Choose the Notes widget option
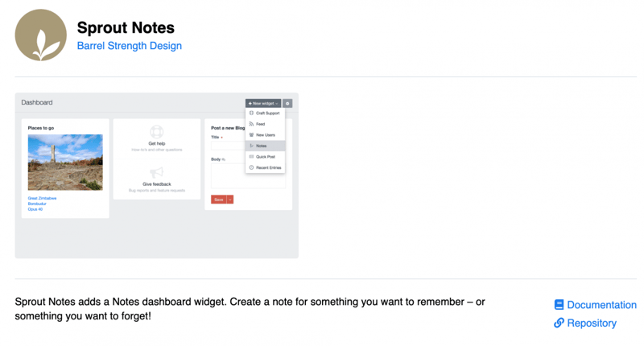Viewport: 644px width, 346px height. tap(262, 146)
